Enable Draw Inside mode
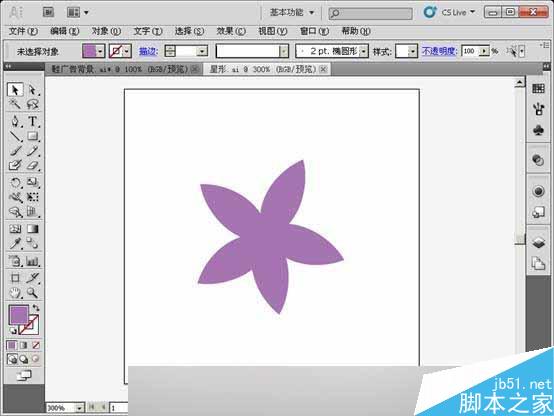 pyautogui.click(x=36, y=359)
